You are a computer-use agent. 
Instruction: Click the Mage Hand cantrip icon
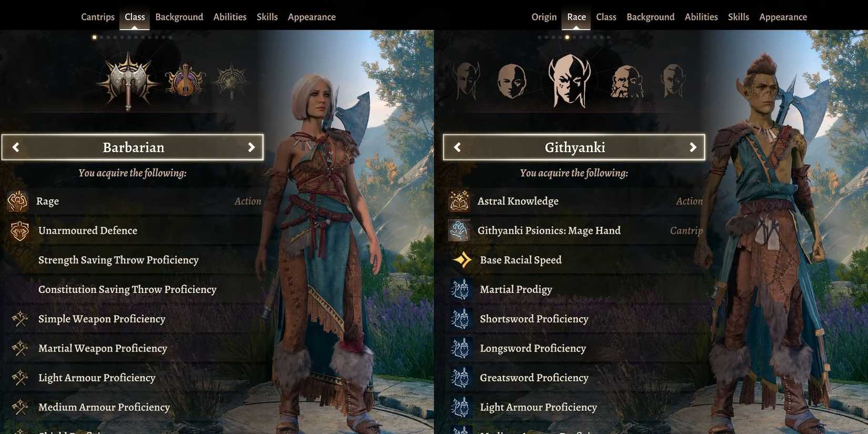pos(459,230)
